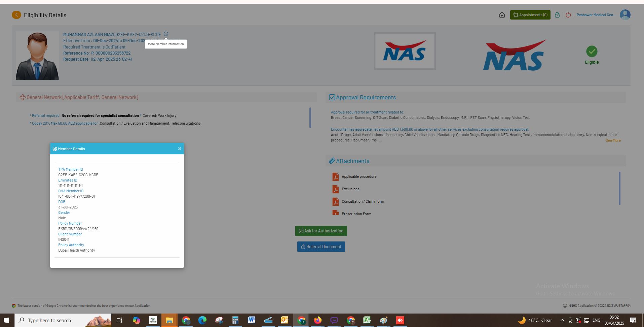Show hidden system tray icons

[562, 320]
